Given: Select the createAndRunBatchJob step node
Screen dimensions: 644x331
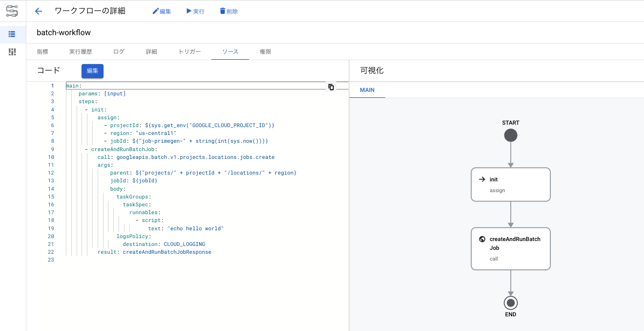Looking at the screenshot, I should tap(510, 248).
